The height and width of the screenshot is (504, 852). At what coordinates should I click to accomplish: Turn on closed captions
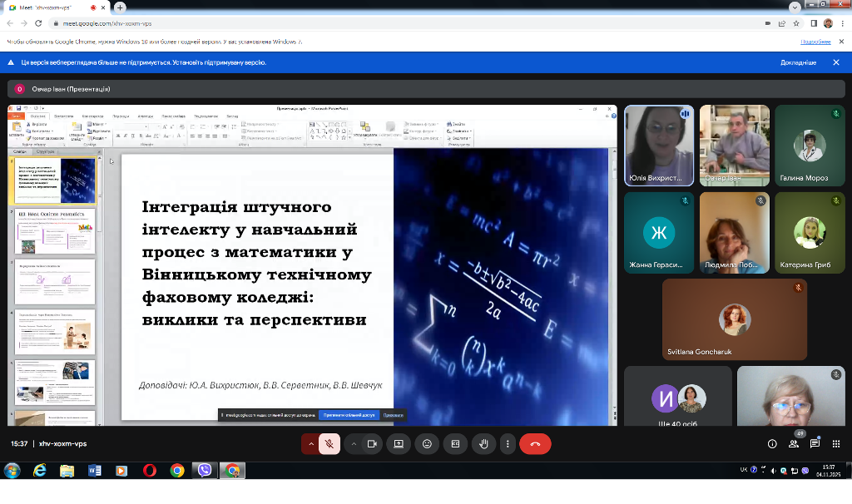pos(455,444)
